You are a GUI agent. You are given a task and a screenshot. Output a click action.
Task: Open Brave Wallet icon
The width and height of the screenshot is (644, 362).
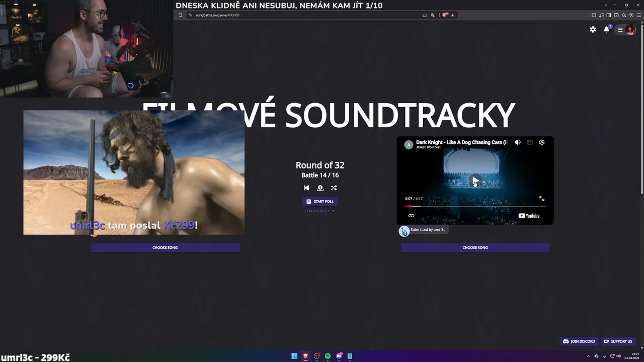click(x=616, y=15)
